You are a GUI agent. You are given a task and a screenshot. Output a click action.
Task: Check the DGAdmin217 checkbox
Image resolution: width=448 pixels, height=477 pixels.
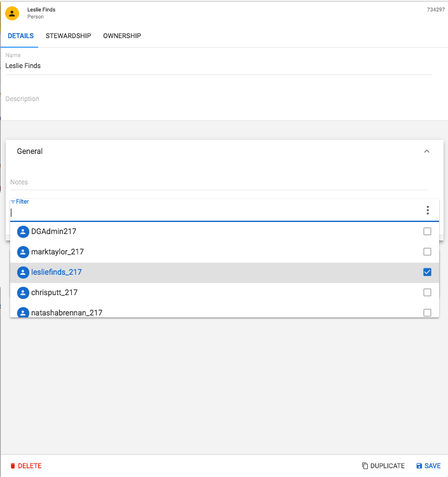[x=427, y=232]
